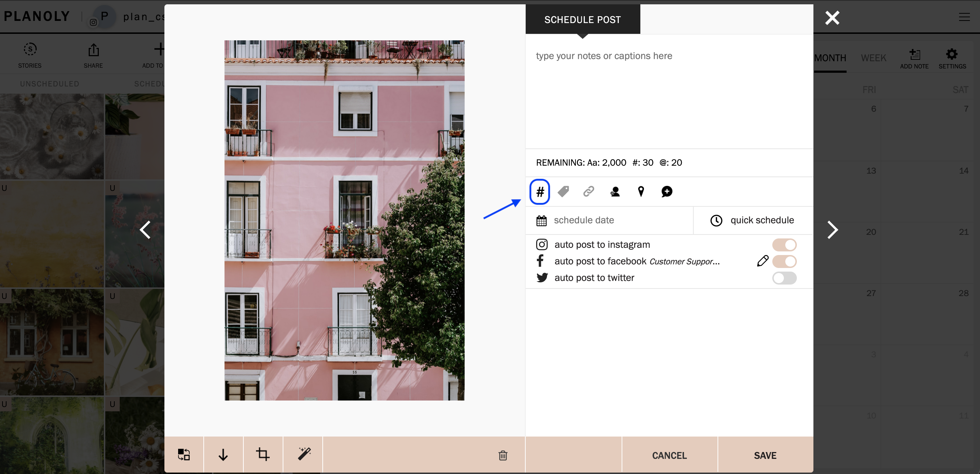The height and width of the screenshot is (474, 980).
Task: Click the Planoly logo
Action: tap(37, 16)
